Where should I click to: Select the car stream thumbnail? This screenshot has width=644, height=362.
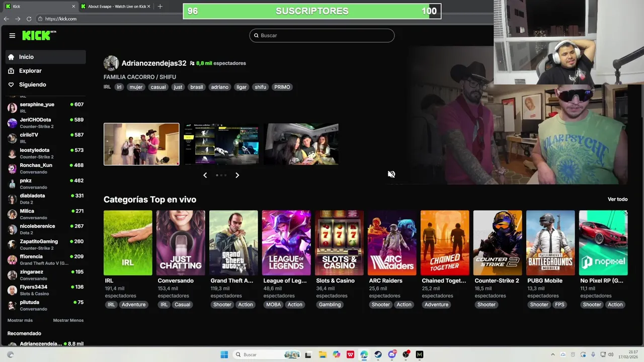tap(301, 144)
